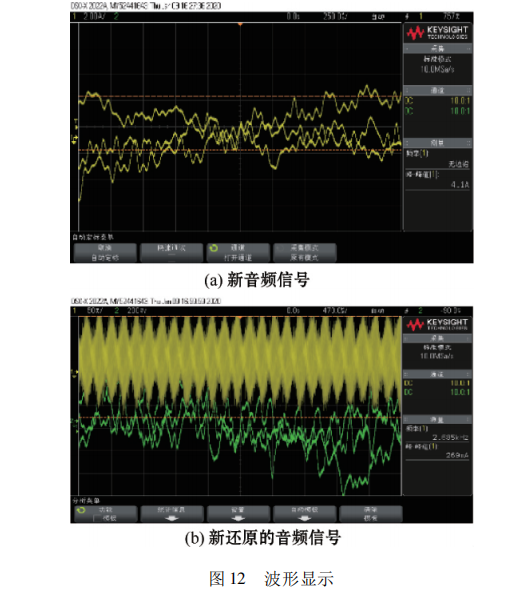Click the yellow DC 10.0:1 channel row in figure (b)
Viewport: 526px width, 608px height.
click(438, 383)
